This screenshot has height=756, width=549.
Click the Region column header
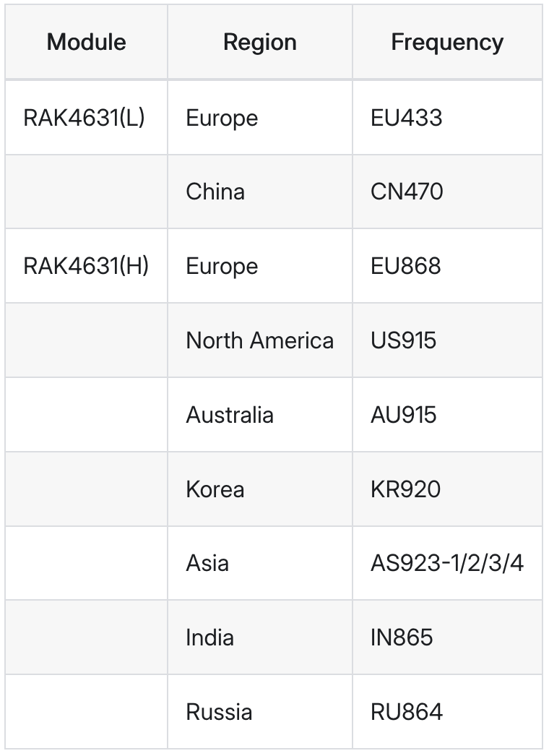(259, 42)
